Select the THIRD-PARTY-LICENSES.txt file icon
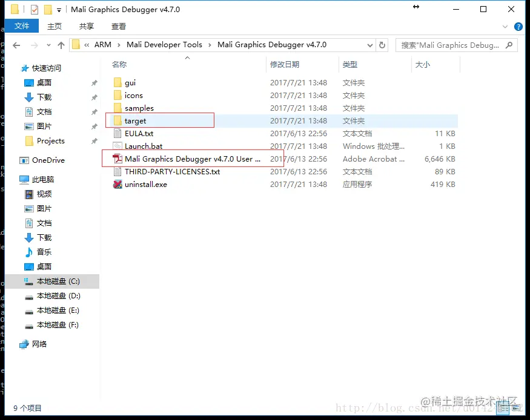The image size is (530, 420). (x=118, y=171)
